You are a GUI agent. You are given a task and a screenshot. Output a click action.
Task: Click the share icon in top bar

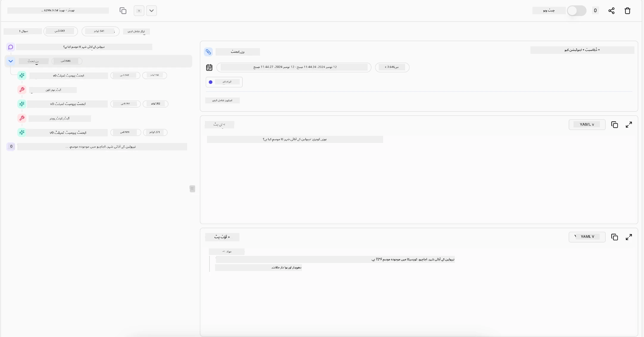click(x=611, y=11)
